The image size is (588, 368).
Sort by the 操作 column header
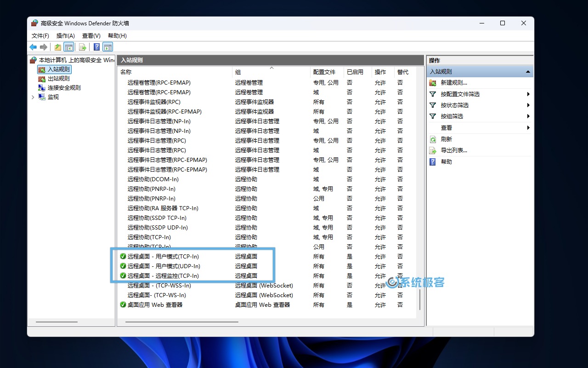(x=383, y=72)
